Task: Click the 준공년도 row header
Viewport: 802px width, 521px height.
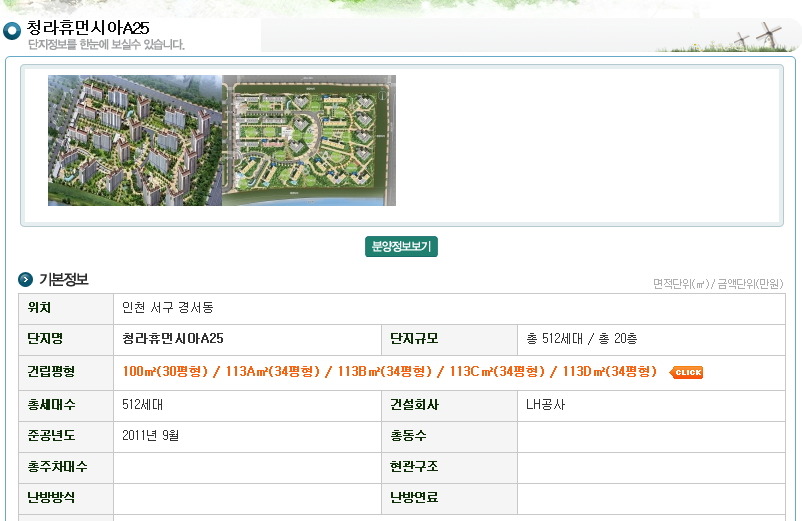Action: 66,437
